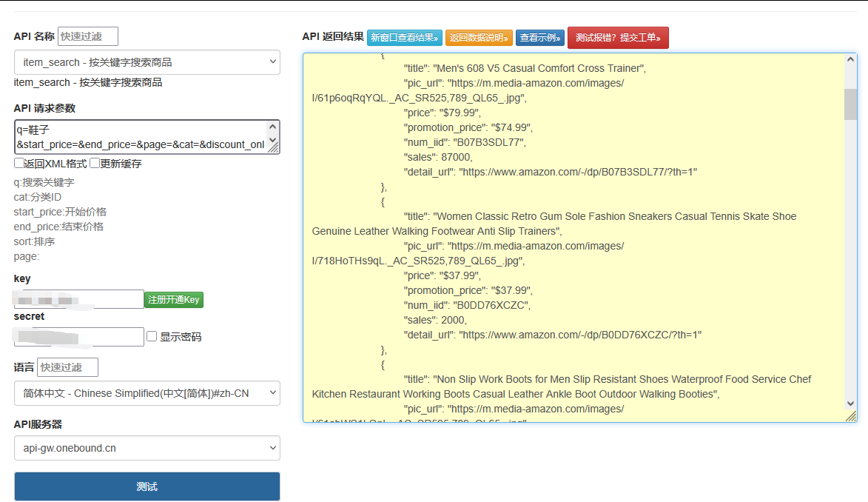Click the end_price:结束价格 hint text

[x=58, y=227]
